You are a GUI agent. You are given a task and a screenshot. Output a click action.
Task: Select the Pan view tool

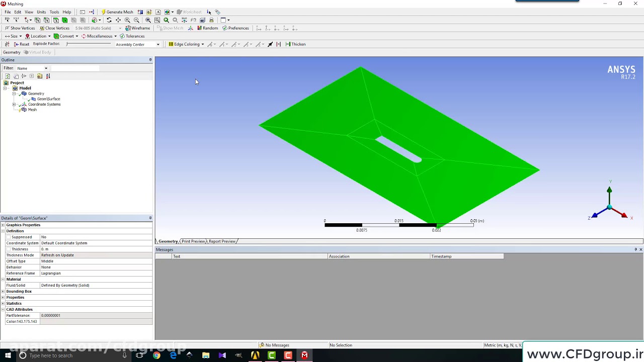tap(118, 20)
